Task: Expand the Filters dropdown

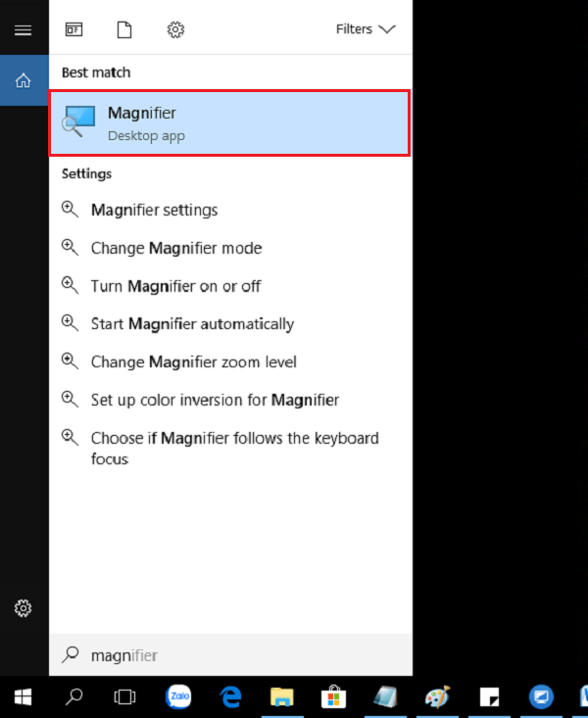Action: pos(365,29)
